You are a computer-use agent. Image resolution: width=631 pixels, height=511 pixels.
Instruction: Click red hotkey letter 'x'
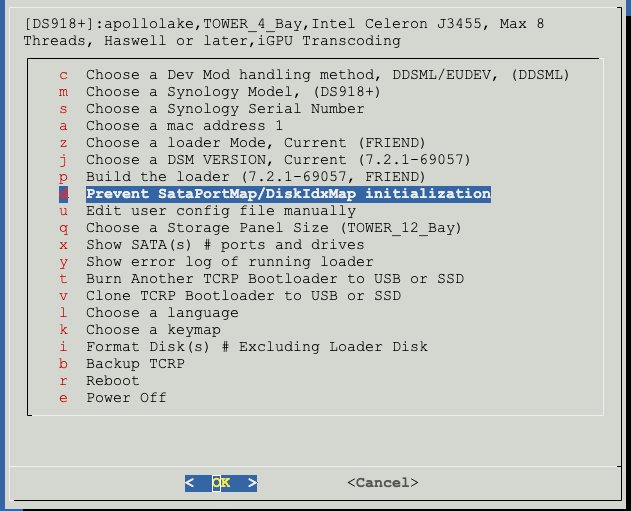[63, 245]
